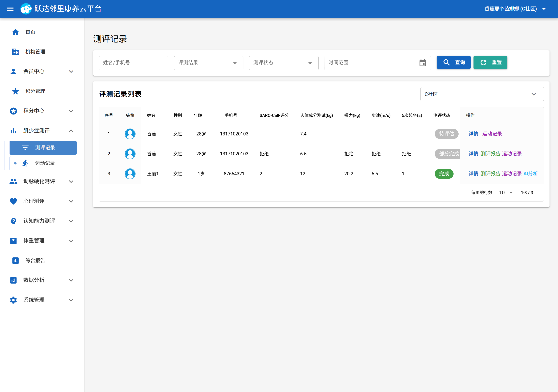Click the green 完成 status badge
Screen dimensions: 558x392
coord(444,174)
